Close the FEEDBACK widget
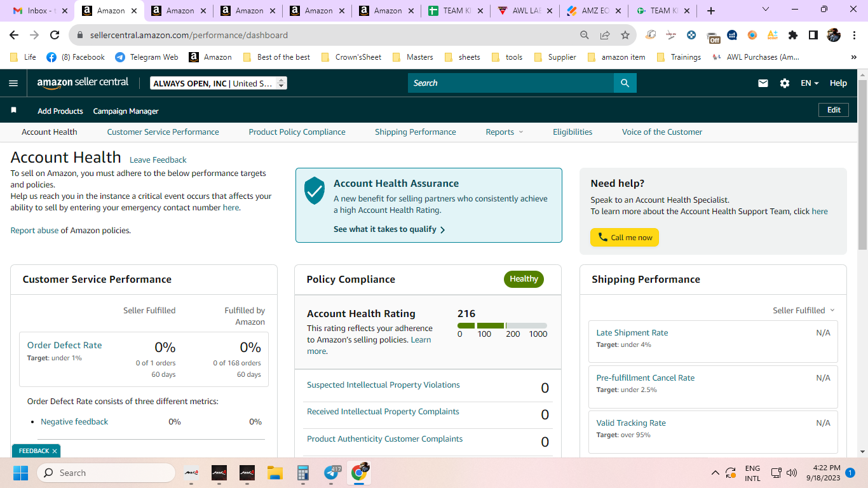The width and height of the screenshot is (868, 488). click(x=55, y=451)
